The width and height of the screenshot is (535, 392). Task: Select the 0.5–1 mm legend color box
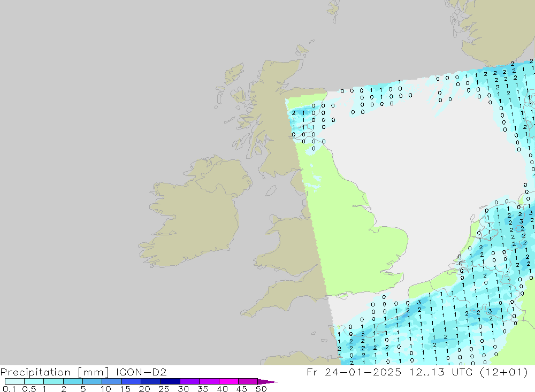pyautogui.click(x=34, y=381)
